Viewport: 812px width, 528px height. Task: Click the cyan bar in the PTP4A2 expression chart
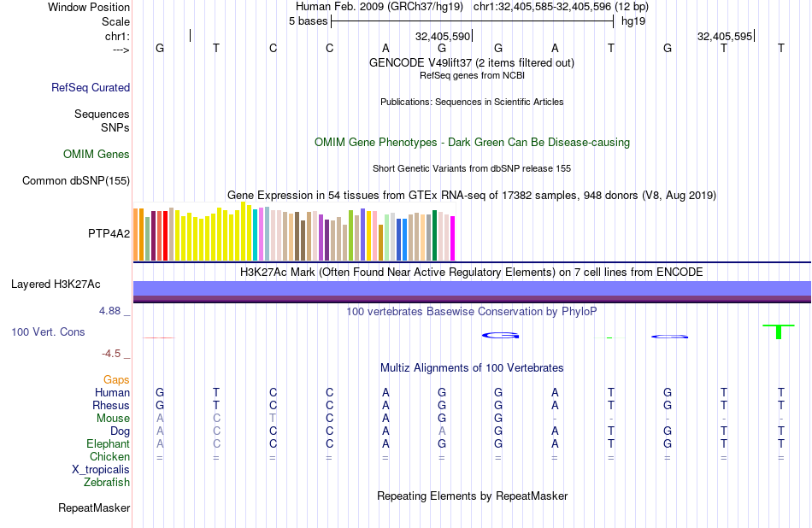256,234
